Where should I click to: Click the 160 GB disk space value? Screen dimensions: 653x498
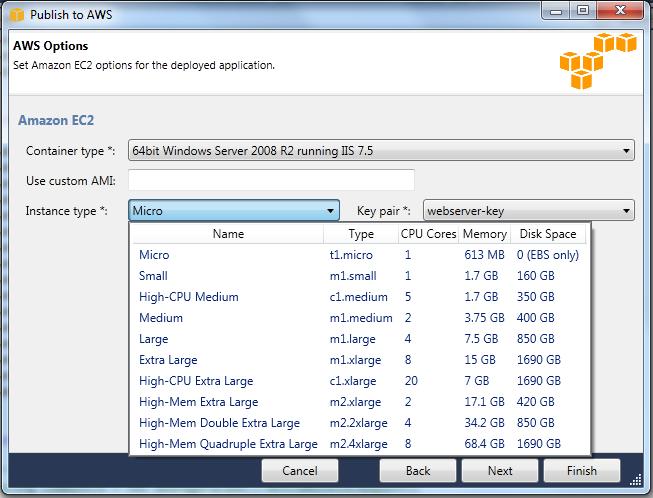(536, 276)
